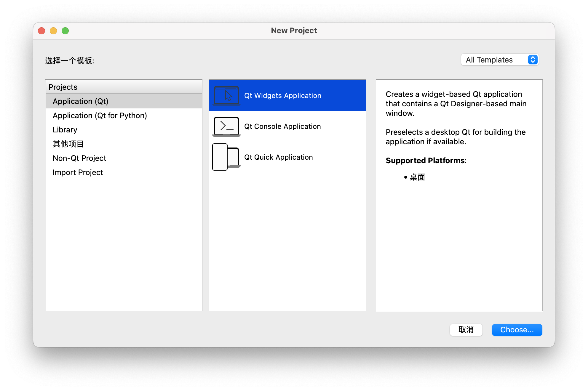Image resolution: width=588 pixels, height=391 pixels.
Task: Click the 取消 cancel button
Action: click(x=466, y=330)
